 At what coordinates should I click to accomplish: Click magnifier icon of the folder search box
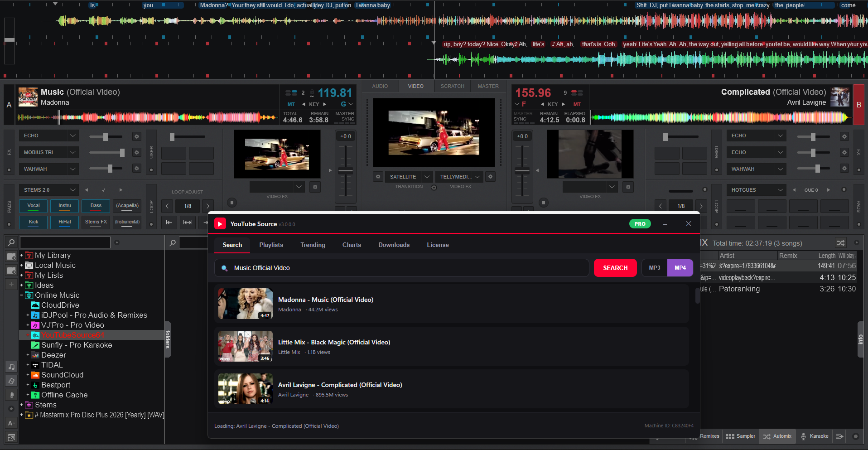11,242
